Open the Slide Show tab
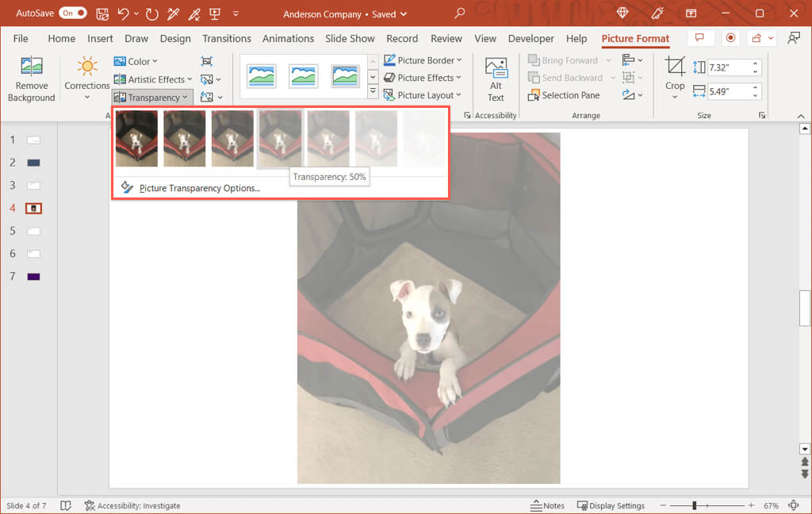The height and width of the screenshot is (514, 812). (350, 38)
